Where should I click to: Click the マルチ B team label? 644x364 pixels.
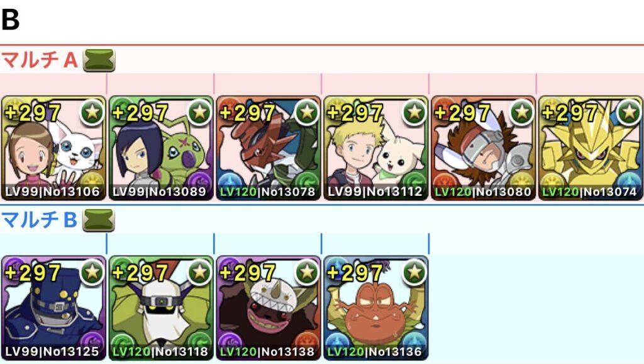click(40, 220)
